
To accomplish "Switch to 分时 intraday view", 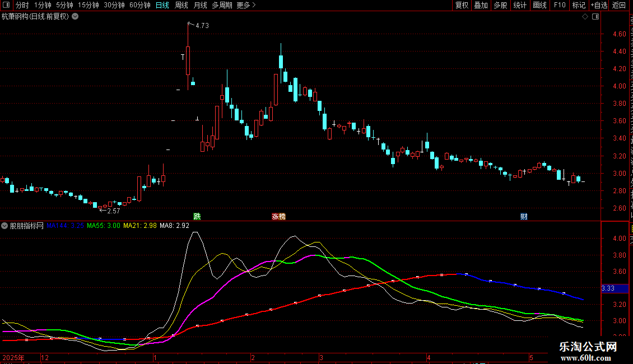I will [x=22, y=5].
